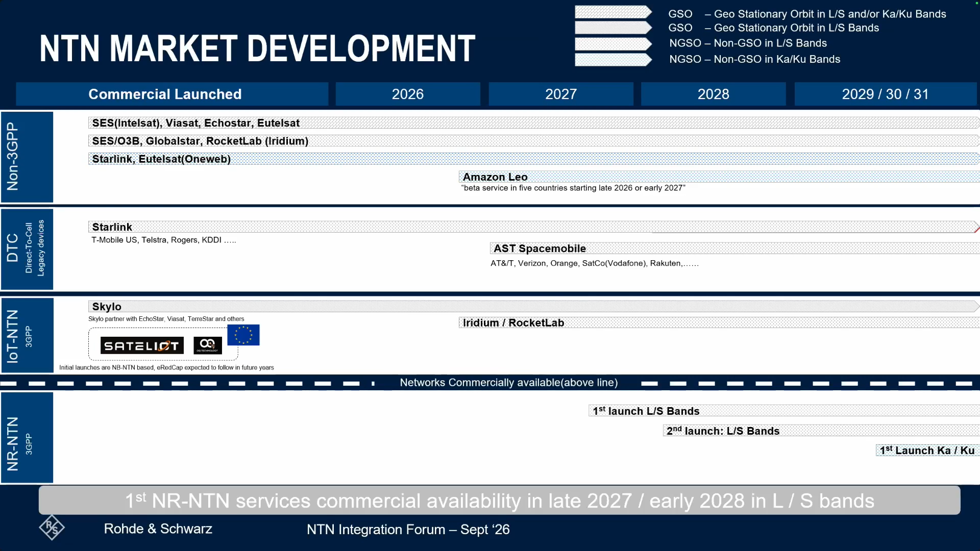Click the GSO L/S and Ka/Ku legend arrow
This screenshot has width=980, height=551.
pyautogui.click(x=613, y=12)
